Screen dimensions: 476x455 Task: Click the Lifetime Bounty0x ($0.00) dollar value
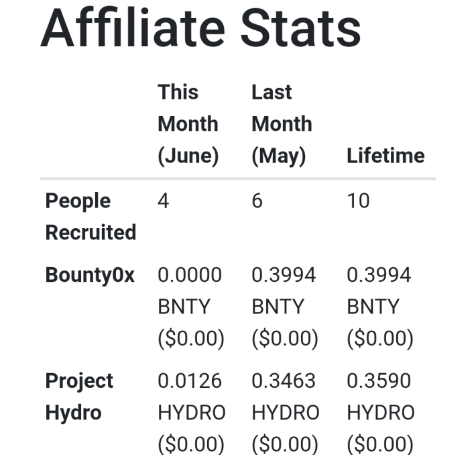[380, 338]
